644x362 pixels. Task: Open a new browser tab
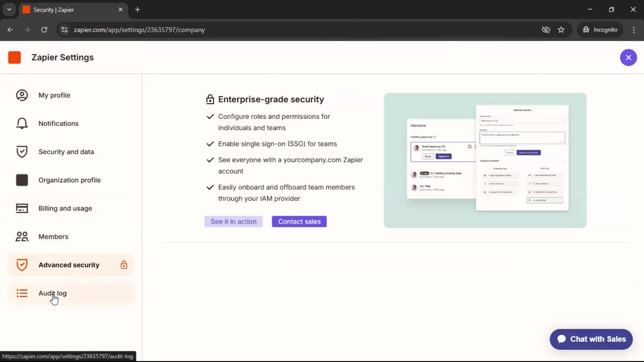point(138,10)
